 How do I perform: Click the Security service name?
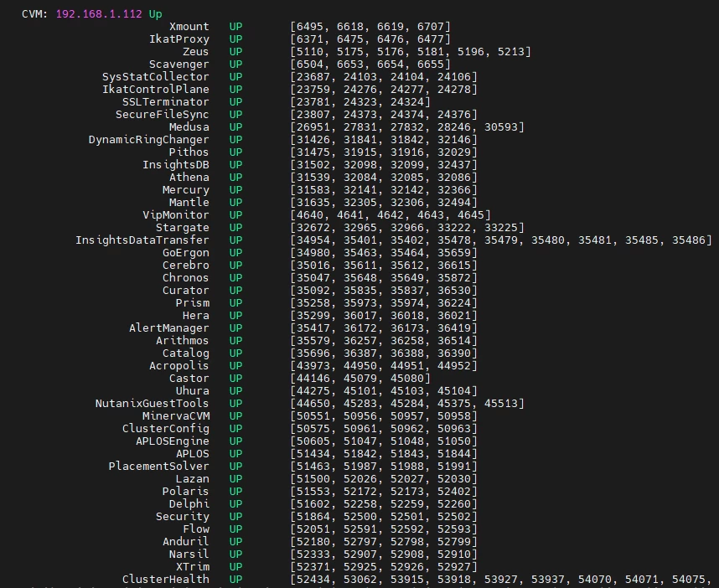(x=183, y=517)
